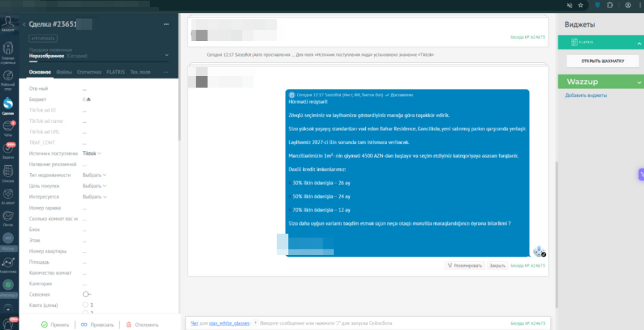Click the Принять button
644x330 pixels.
55,324
